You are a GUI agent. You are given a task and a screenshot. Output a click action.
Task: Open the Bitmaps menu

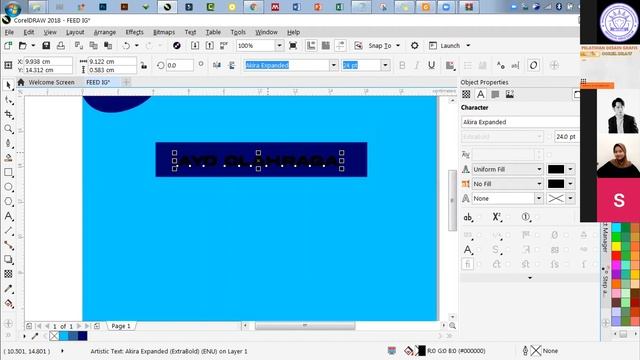(x=164, y=32)
